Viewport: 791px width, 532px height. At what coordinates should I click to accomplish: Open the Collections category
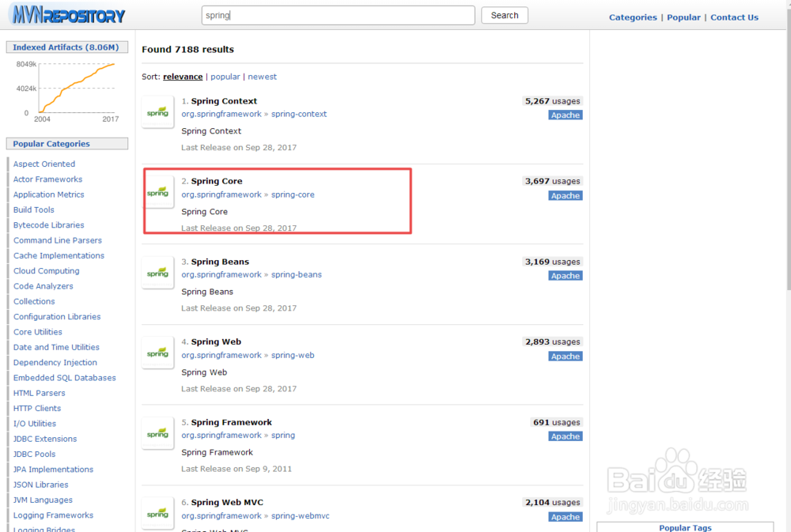pos(34,301)
